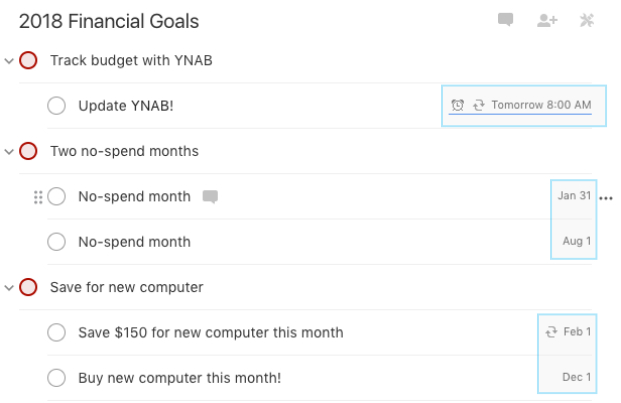Click the drag handle beside No-spend month
Screen dimensions: 621x403
click(38, 197)
